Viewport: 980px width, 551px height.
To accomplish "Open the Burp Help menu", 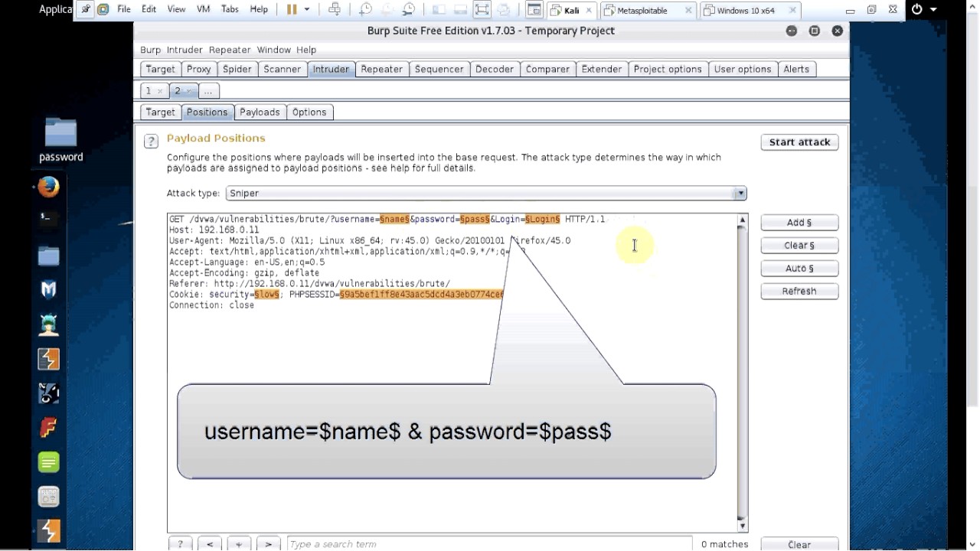I will (x=306, y=50).
